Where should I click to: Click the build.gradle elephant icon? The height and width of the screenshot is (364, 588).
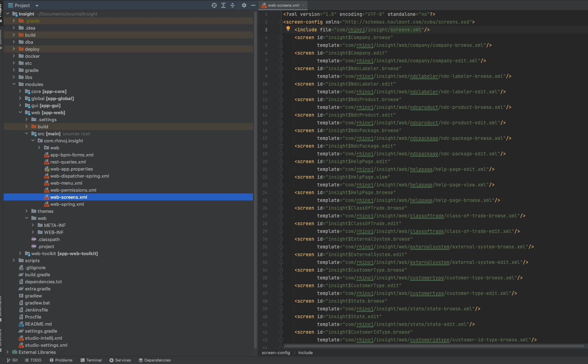[x=21, y=275]
